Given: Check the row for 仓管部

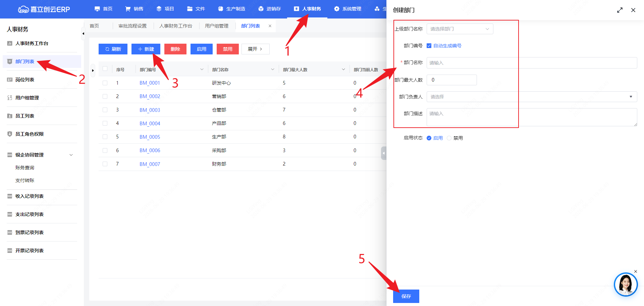Looking at the screenshot, I should tap(105, 110).
